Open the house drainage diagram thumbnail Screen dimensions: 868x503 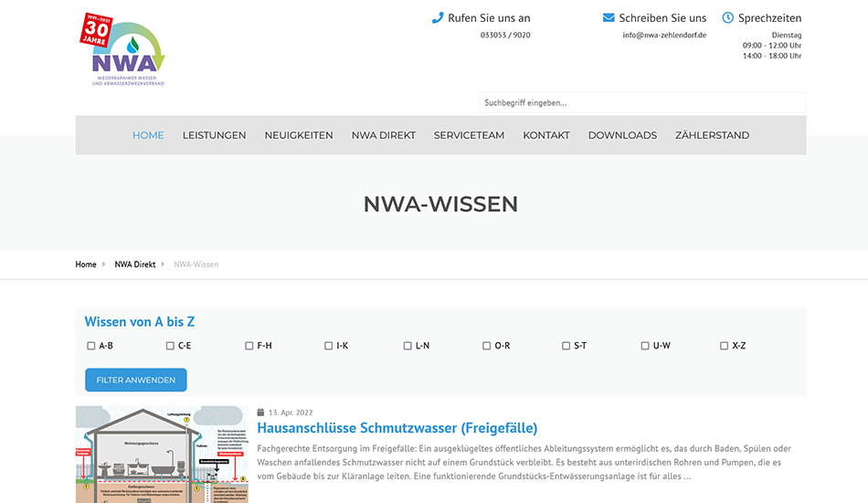pos(162,455)
